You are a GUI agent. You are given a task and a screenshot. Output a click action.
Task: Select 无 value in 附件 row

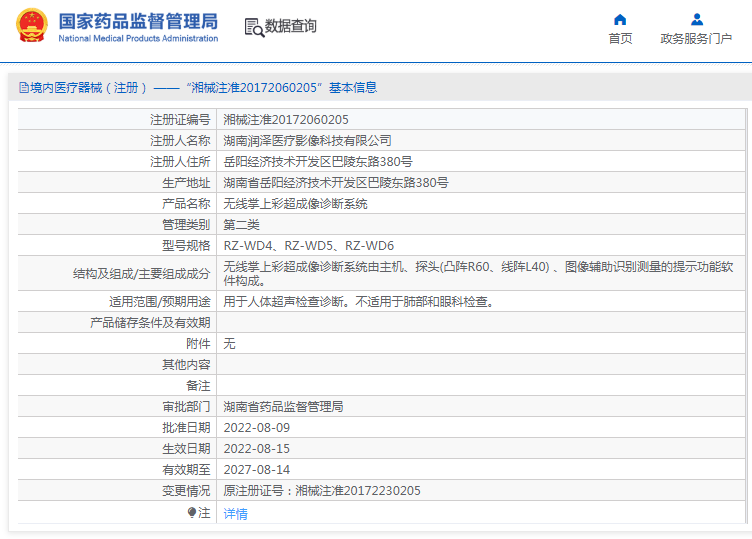click(x=229, y=344)
